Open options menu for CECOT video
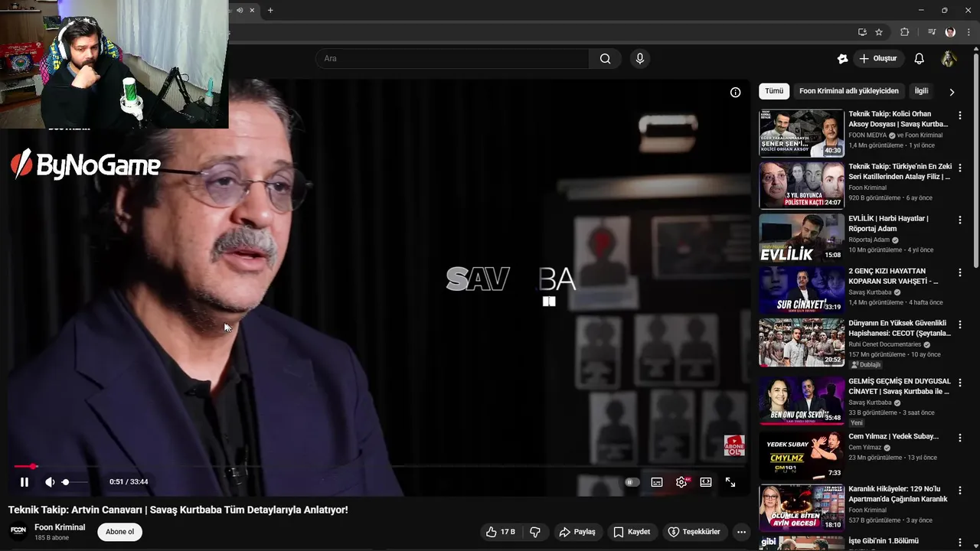 pos(960,324)
